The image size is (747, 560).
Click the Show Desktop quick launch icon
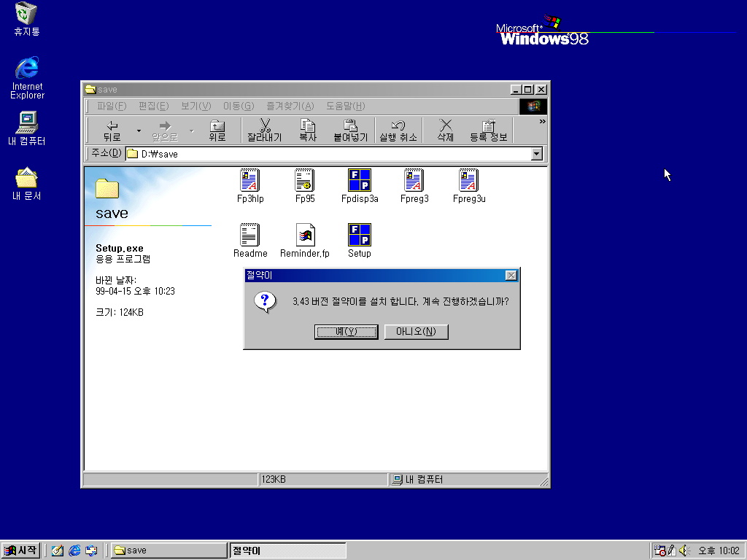click(x=58, y=551)
